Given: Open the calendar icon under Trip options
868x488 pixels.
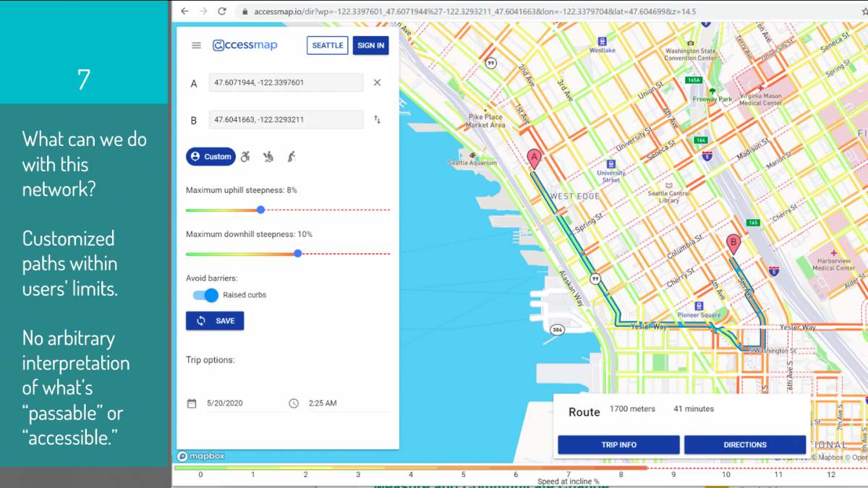Looking at the screenshot, I should click(x=190, y=403).
